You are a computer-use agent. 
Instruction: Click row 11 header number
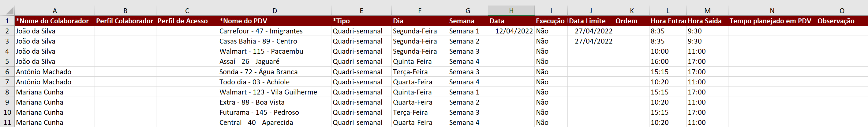coord(7,122)
